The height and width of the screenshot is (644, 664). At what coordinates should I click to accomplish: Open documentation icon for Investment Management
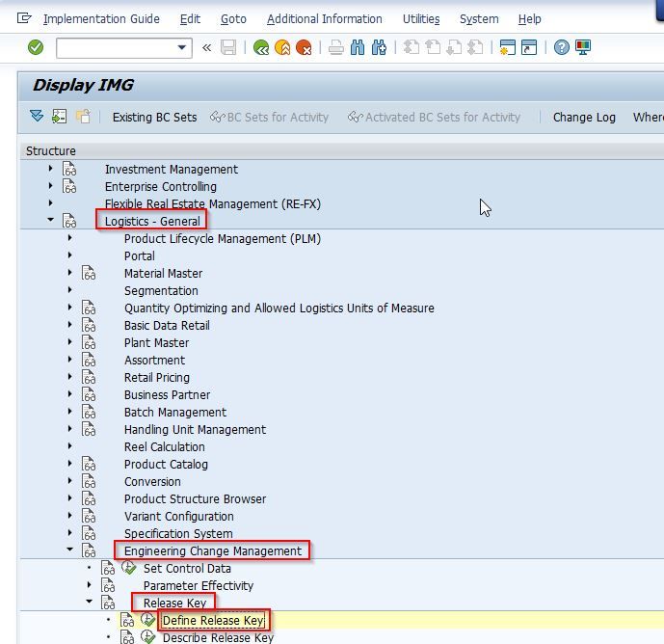(69, 169)
